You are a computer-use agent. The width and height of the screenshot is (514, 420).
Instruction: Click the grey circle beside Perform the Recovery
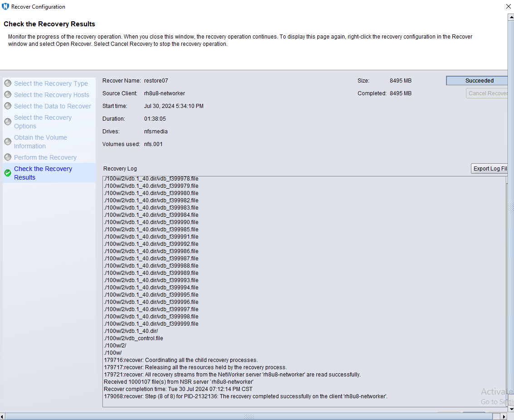[8, 157]
